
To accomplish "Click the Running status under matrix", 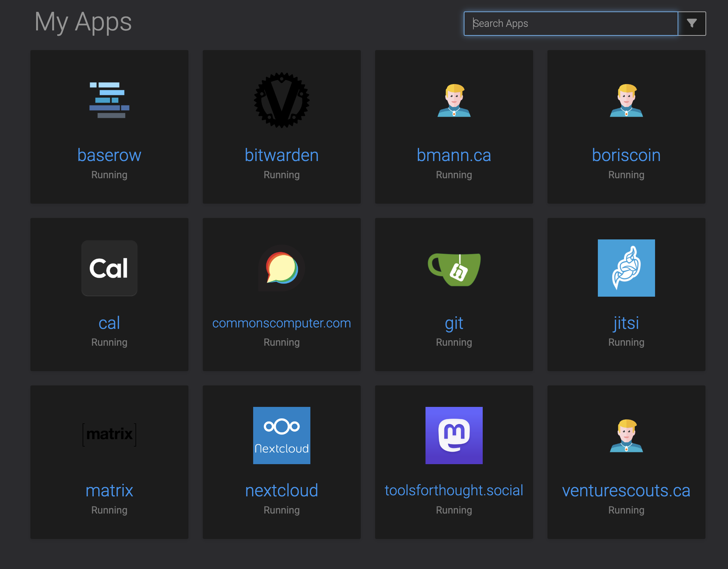I will click(109, 510).
